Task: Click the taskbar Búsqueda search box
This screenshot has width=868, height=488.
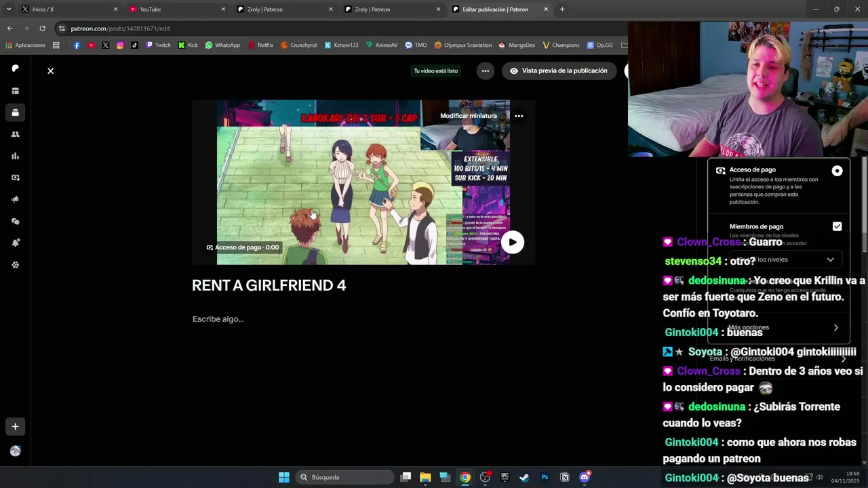Action: 346,477
